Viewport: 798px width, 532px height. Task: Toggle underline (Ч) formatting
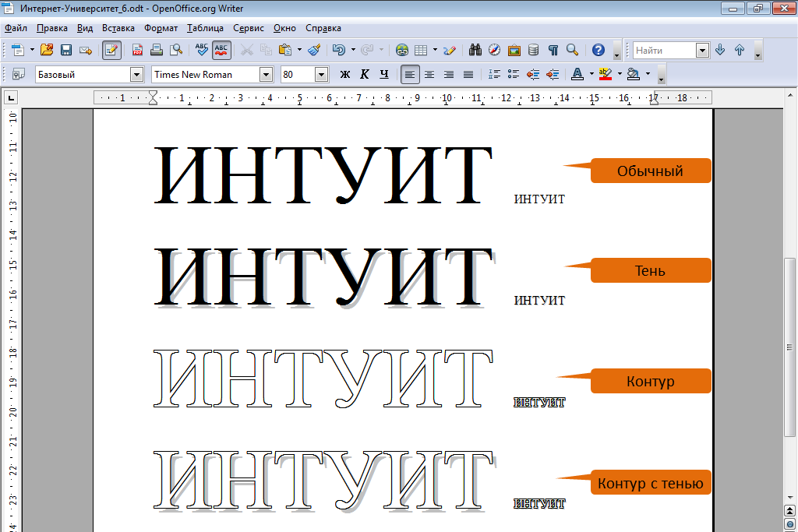pyautogui.click(x=384, y=74)
